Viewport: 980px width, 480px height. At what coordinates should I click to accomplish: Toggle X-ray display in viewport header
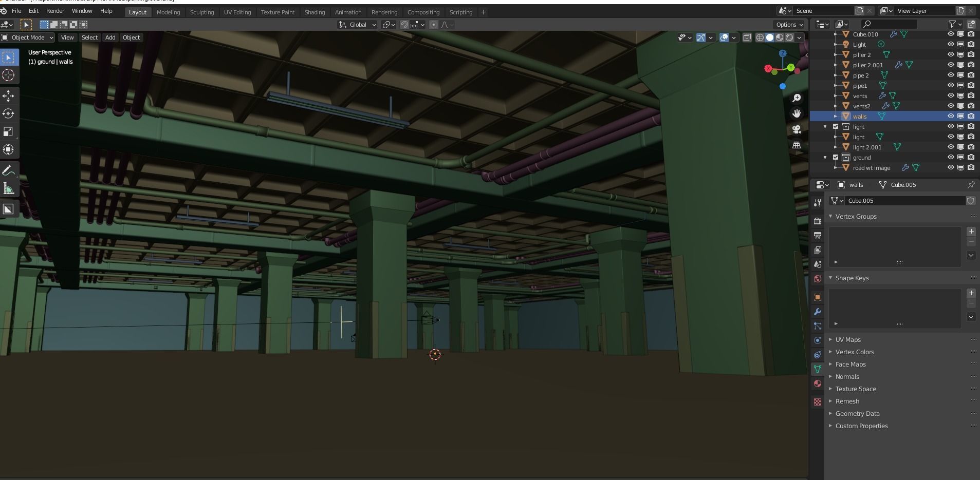(747, 37)
